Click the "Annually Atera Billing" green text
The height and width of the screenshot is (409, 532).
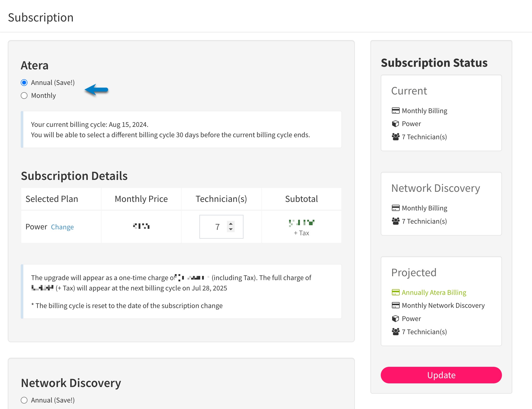(x=434, y=293)
